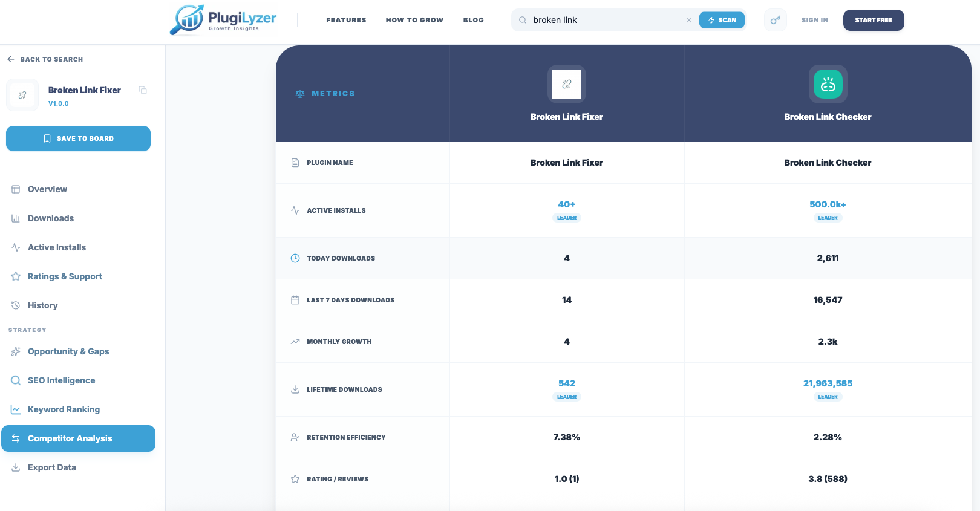Click the search magnifier icon in search box

[x=523, y=20]
